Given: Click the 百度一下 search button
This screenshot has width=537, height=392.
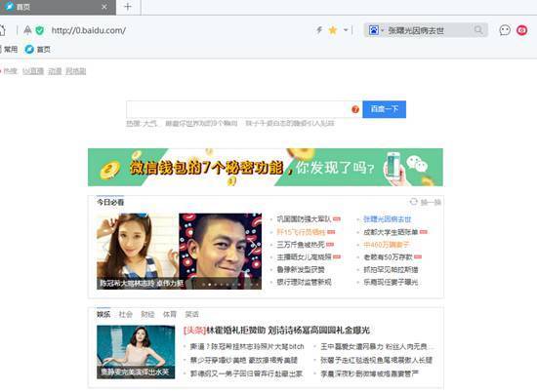Looking at the screenshot, I should pos(385,109).
